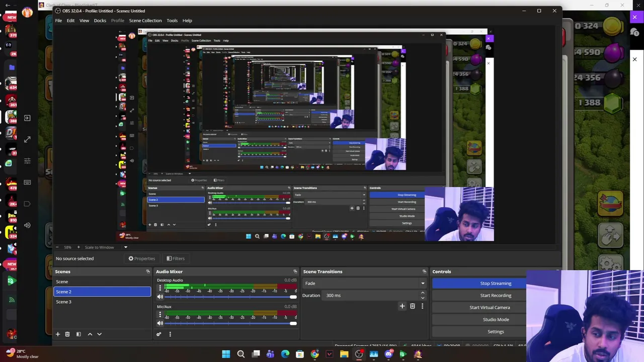Open source Properties button
The width and height of the screenshot is (644, 362).
(141, 258)
